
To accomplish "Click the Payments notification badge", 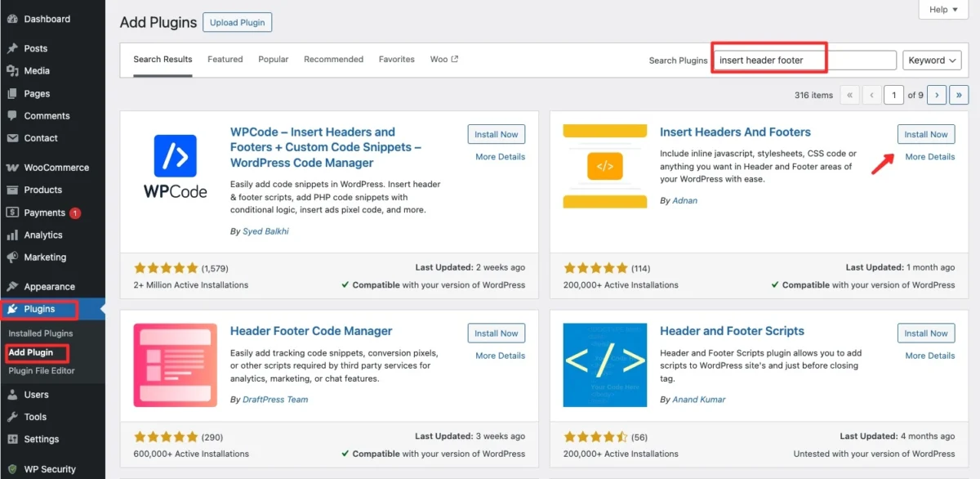I will pos(75,213).
